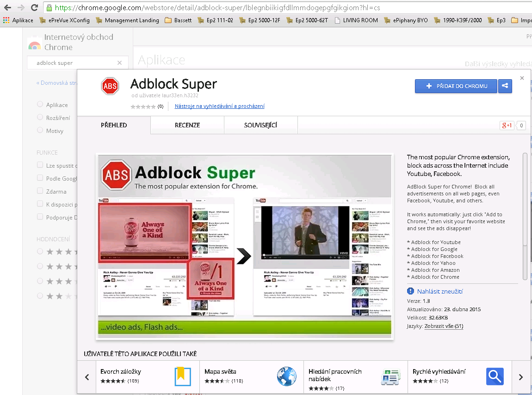Viewport: 532px width, 395px height.
Task: Go back with browser back arrow
Action: (x=7, y=7)
